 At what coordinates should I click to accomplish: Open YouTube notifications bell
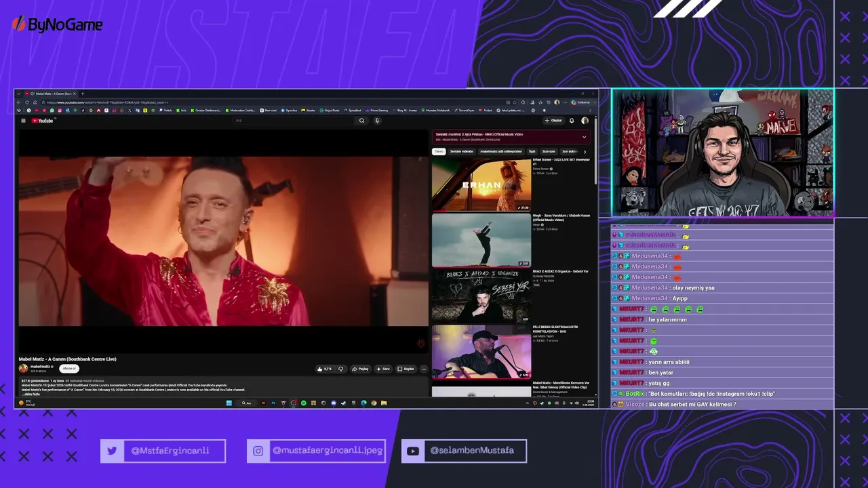[x=572, y=121]
